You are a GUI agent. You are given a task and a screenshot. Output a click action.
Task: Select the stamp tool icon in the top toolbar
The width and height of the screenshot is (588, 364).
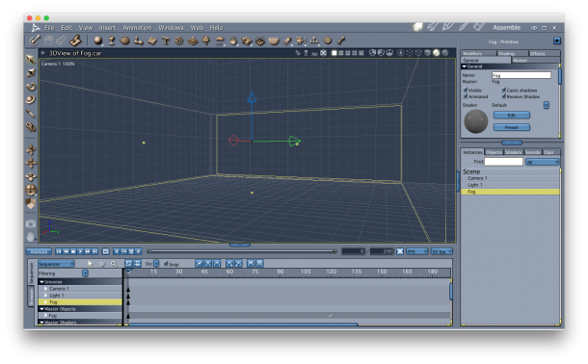point(76,40)
